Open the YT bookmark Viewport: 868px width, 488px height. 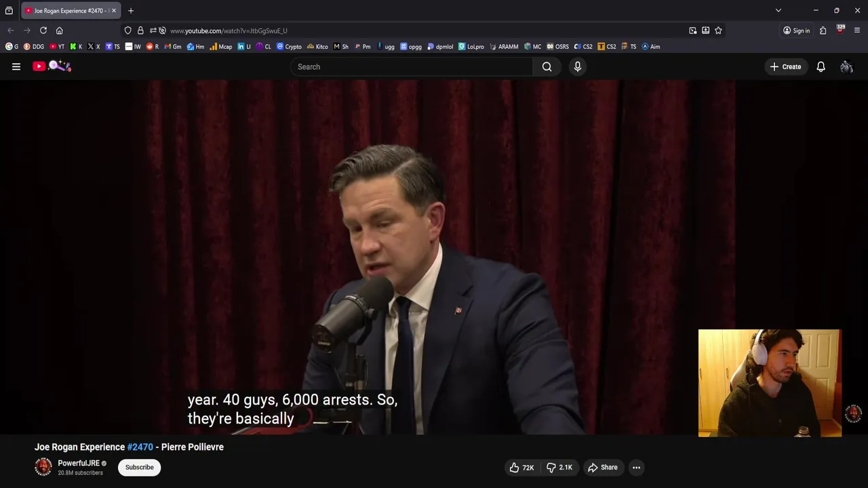[x=57, y=47]
